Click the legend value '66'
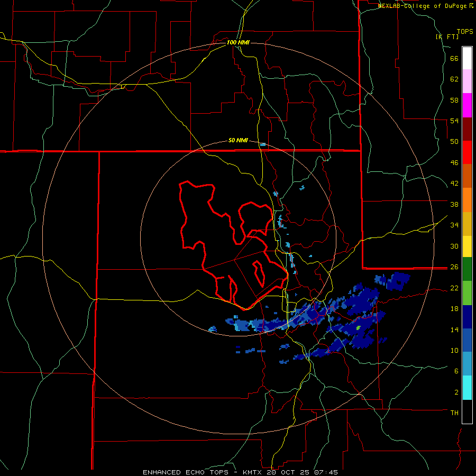This screenshot has width=476, height=476. click(454, 59)
